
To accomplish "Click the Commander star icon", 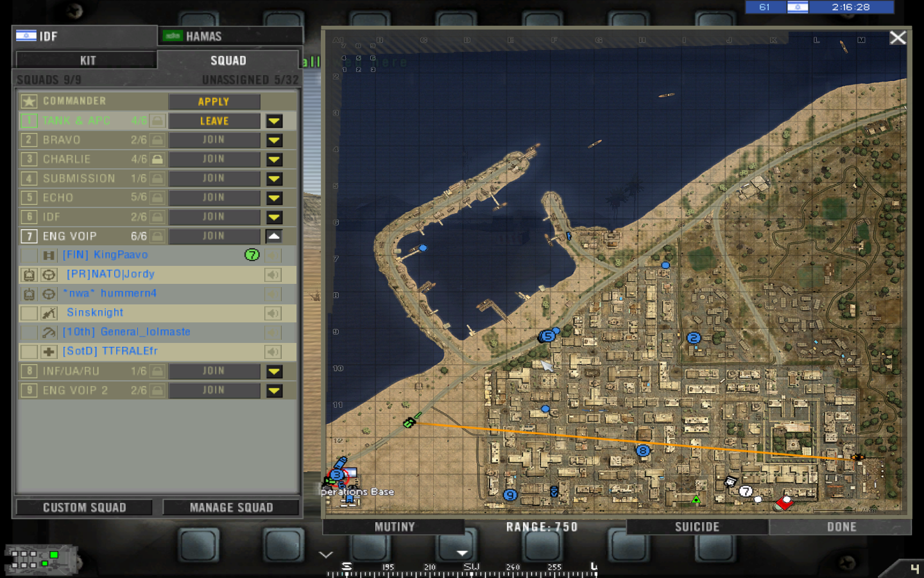I will click(29, 101).
